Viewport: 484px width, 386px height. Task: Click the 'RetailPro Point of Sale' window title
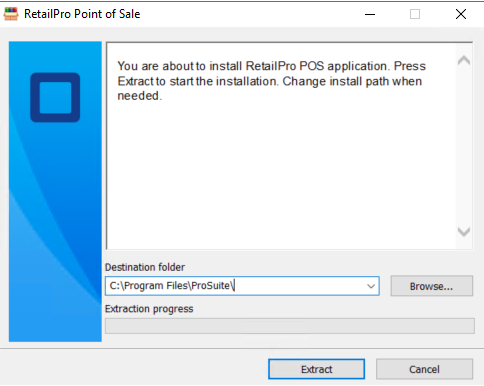[x=82, y=14]
